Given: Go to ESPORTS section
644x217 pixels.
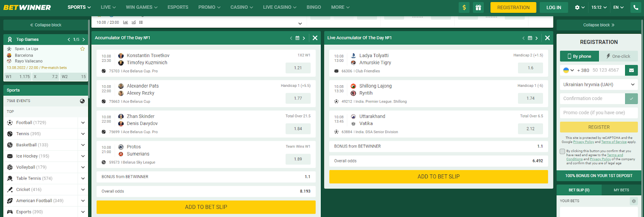Looking at the screenshot, I should pos(178,7).
